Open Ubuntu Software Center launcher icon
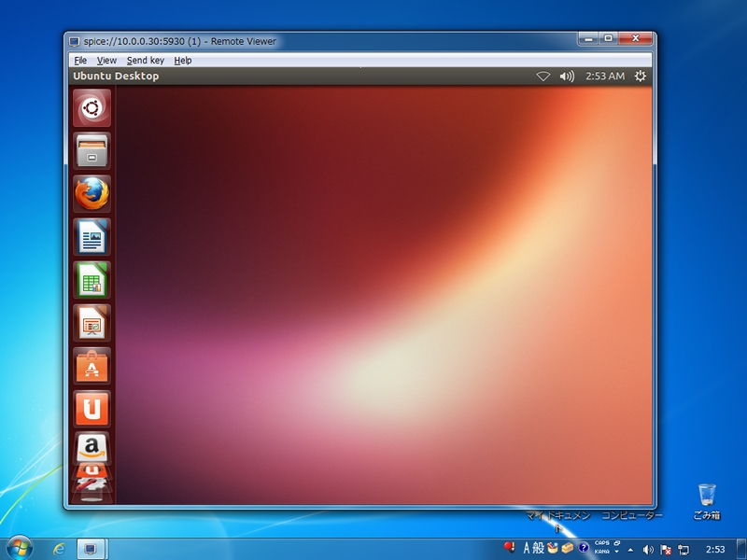This screenshot has height=560, width=747. coord(92,366)
